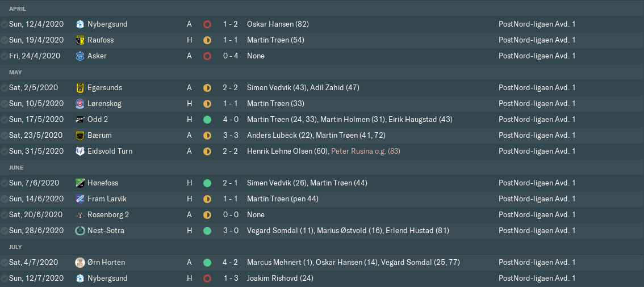Click PostNord-ligaen Avd. 1 in the Eidsvold Turn row
Image resolution: width=644 pixels, height=287 pixels.
point(537,151)
